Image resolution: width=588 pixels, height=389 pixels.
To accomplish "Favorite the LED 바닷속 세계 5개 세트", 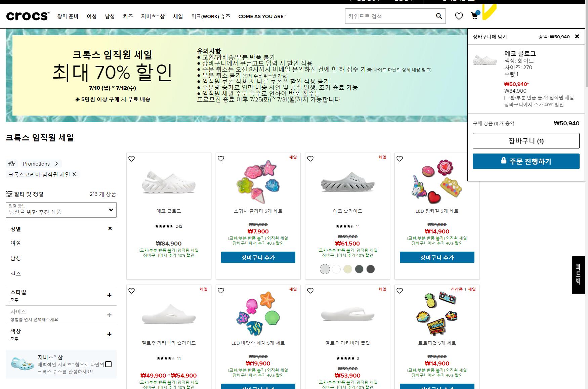I will click(221, 291).
